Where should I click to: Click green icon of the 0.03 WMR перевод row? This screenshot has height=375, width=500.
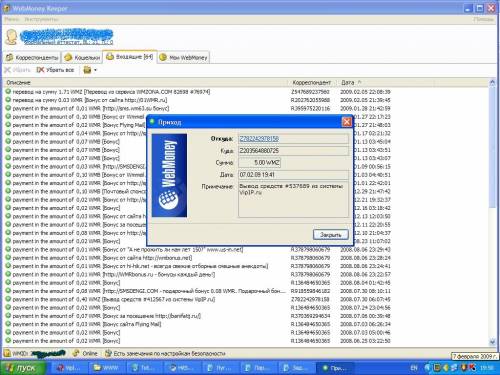8,100
